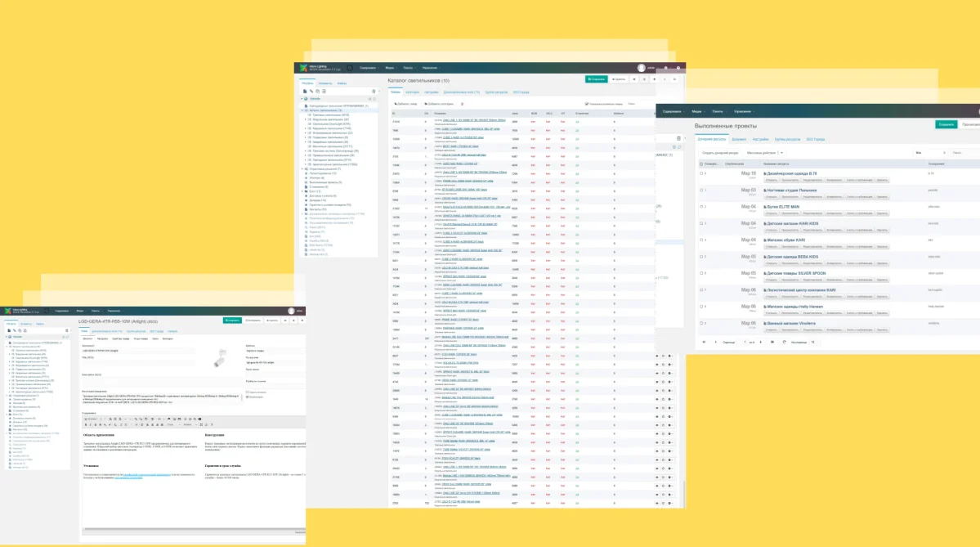The height and width of the screenshot is (547, 980).
Task: Click the product photo thumbnail in the product editor
Action: point(221,357)
